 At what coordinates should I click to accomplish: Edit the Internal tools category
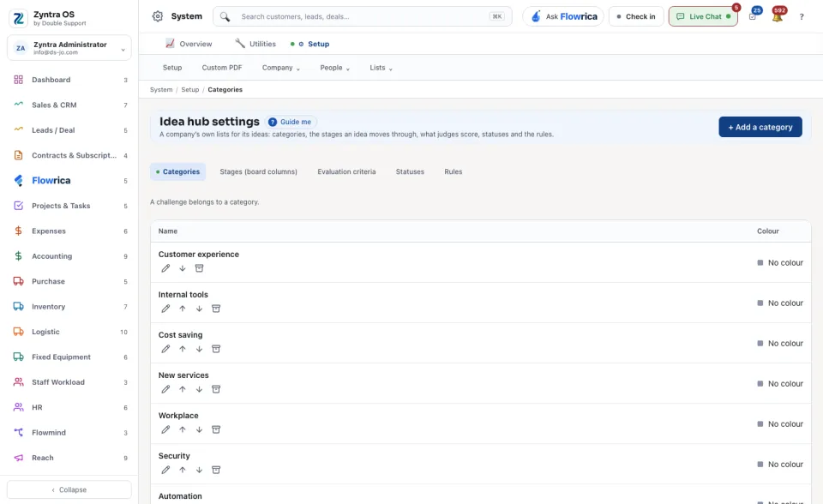click(165, 309)
